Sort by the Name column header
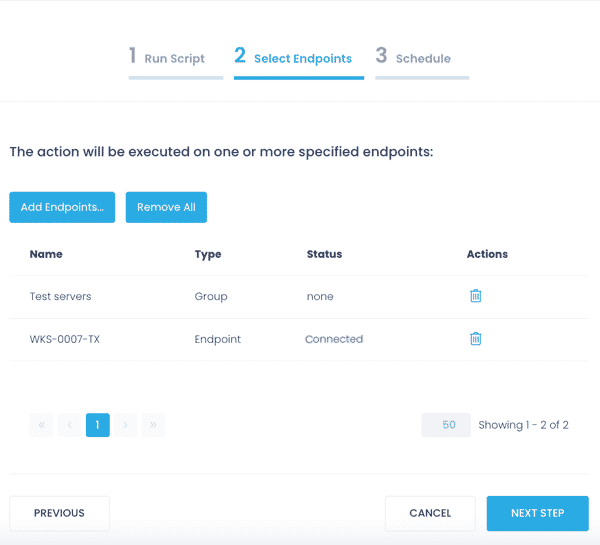The width and height of the screenshot is (600, 545). [46, 254]
